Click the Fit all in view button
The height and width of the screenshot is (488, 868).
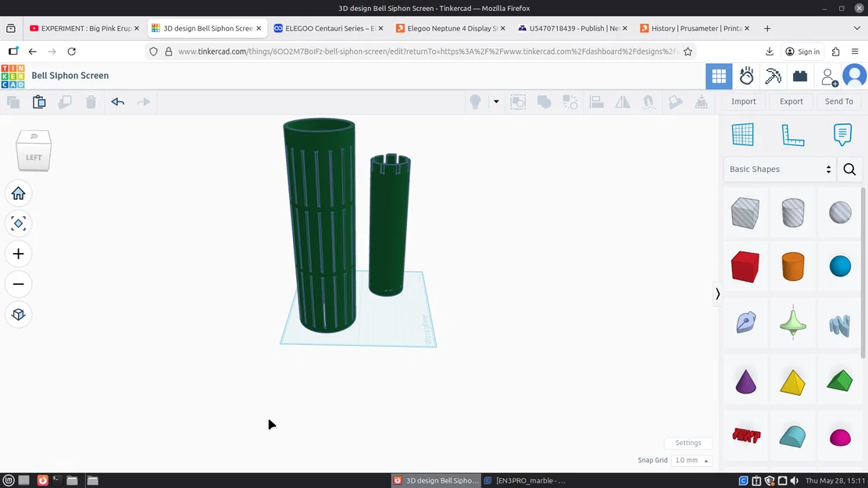click(x=18, y=223)
